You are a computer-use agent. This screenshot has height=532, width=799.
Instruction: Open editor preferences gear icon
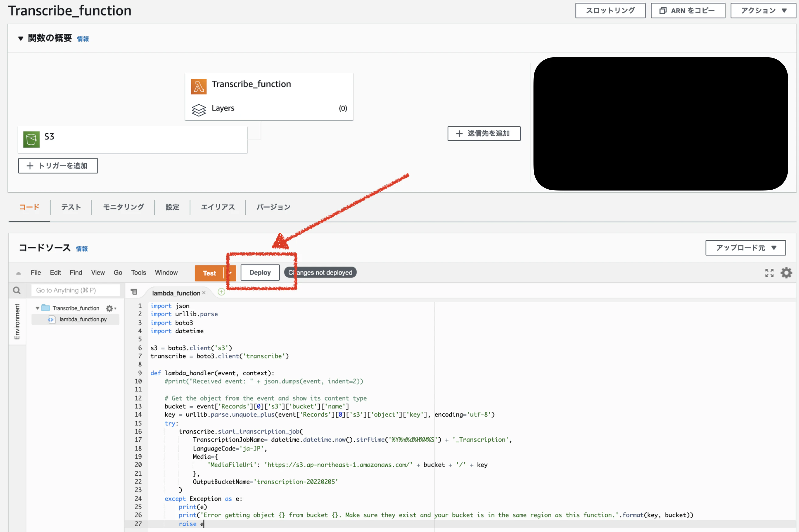point(786,273)
